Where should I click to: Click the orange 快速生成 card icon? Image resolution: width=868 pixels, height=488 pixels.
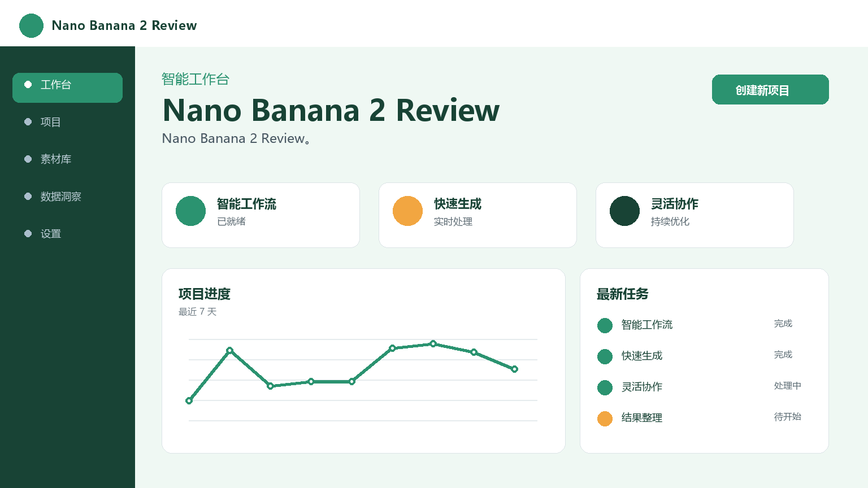(x=407, y=211)
